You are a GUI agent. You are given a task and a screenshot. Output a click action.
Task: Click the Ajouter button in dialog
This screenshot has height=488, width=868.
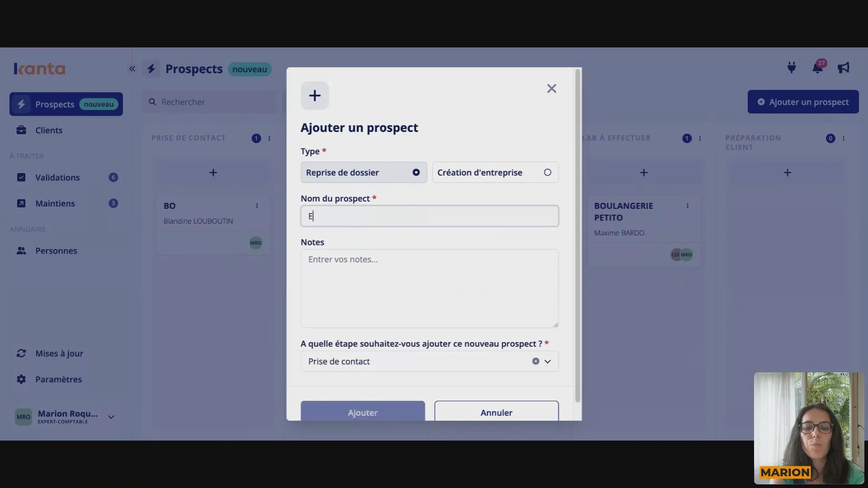click(x=363, y=411)
